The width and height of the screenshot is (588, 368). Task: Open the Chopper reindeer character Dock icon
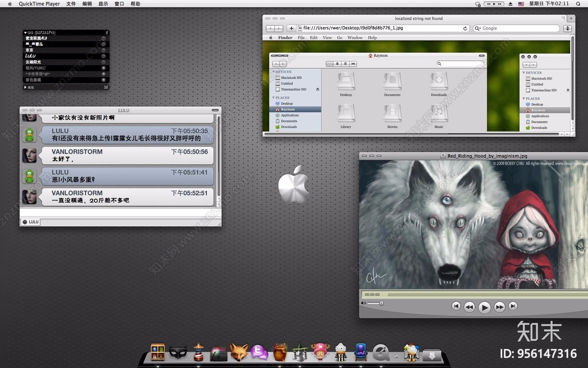[x=320, y=352]
